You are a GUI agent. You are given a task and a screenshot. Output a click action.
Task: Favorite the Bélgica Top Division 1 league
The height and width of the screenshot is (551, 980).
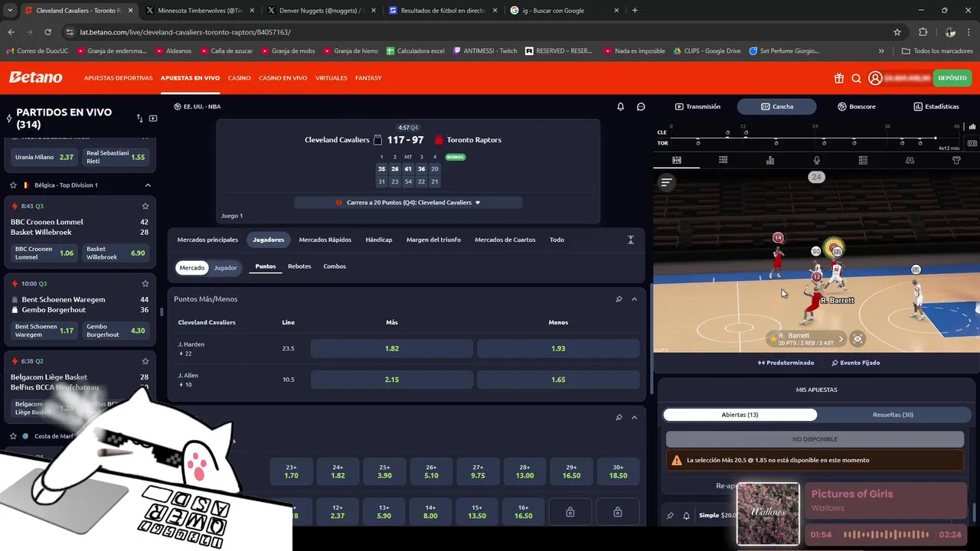[x=13, y=185]
